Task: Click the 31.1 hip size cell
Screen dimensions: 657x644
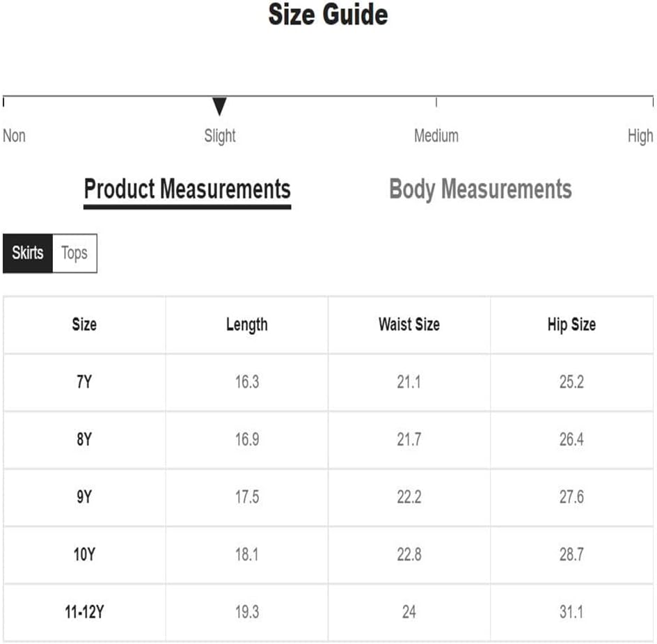Action: (x=571, y=613)
